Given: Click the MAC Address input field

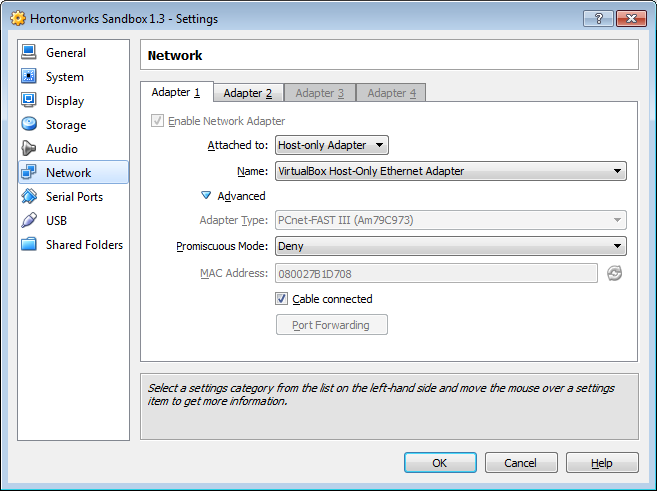Looking at the screenshot, I should tap(436, 273).
